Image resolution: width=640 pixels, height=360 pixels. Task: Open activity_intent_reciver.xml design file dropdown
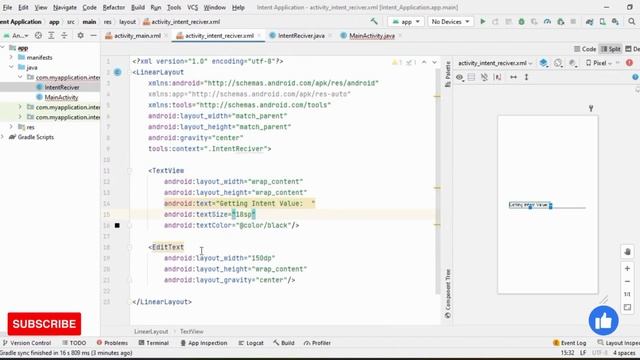point(495,63)
